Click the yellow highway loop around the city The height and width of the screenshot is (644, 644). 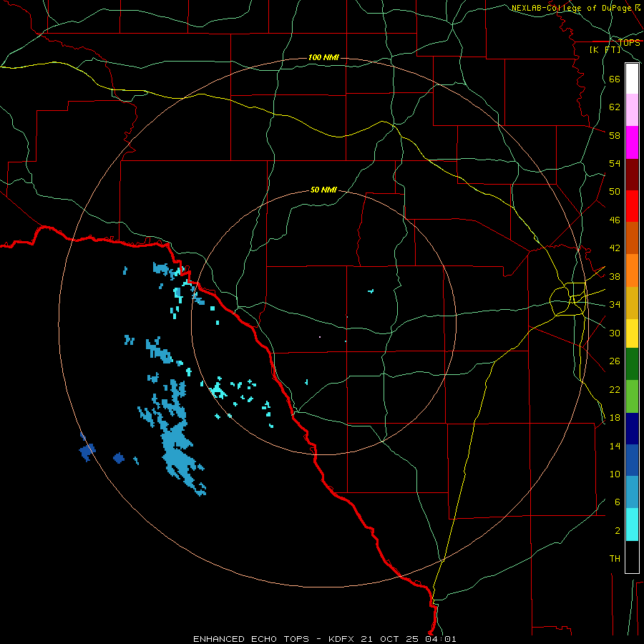point(567,299)
